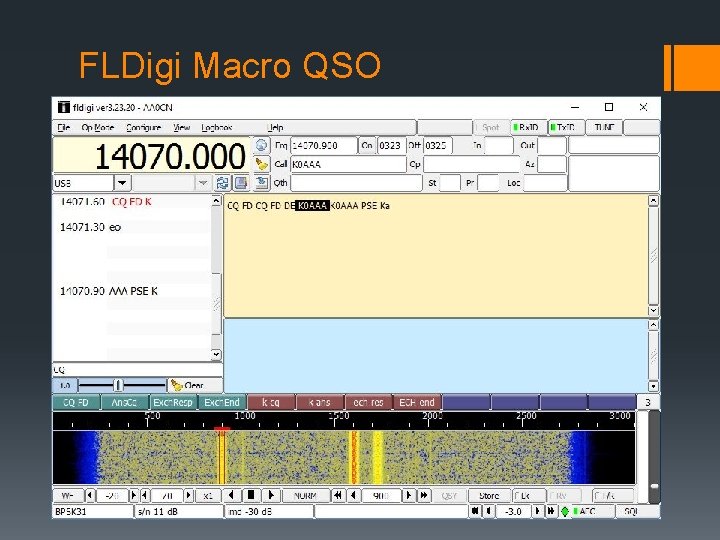Toggle the T/R transmit-receive button
Screen dimensions: 720x540
coord(613,495)
